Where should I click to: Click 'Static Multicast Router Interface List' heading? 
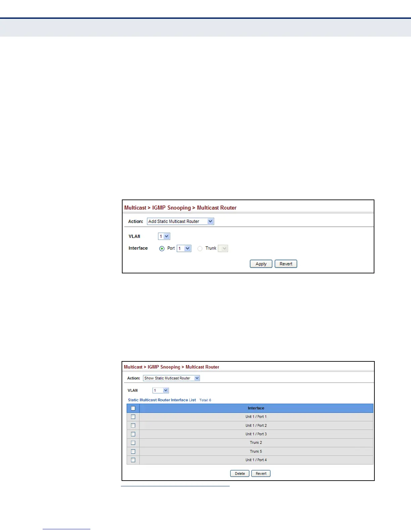[162, 400]
